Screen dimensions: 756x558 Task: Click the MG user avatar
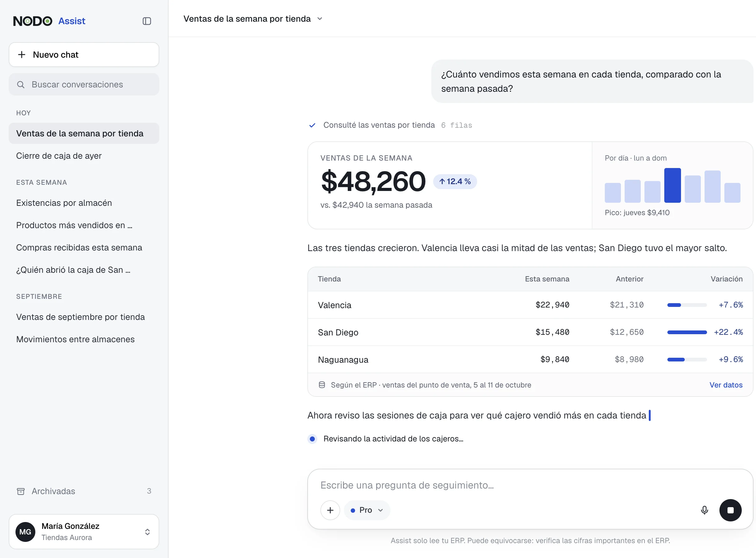click(25, 532)
